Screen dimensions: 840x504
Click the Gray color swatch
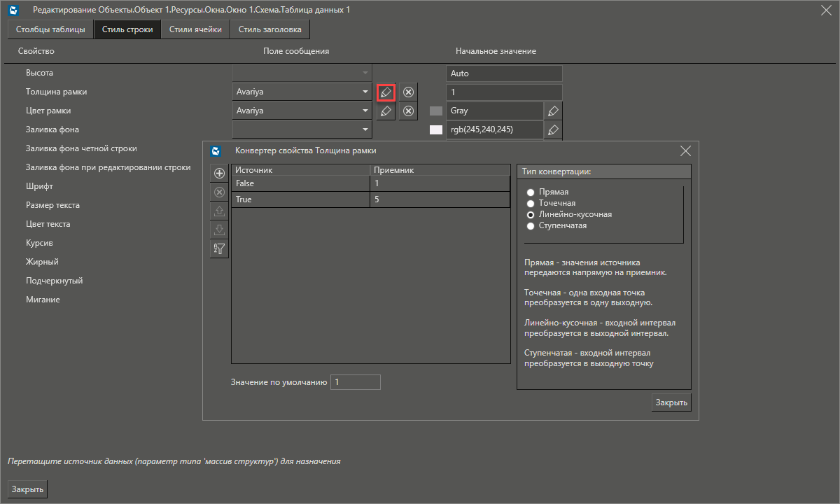(x=437, y=110)
